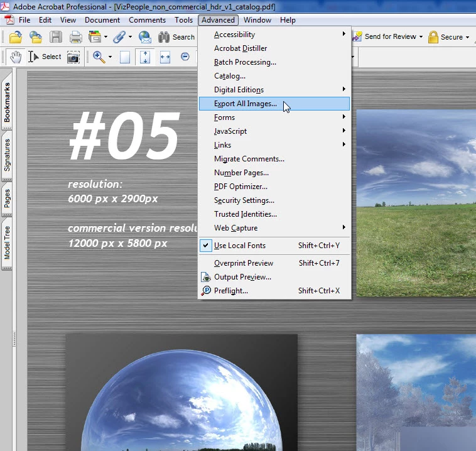Choose Number Pages menu item
This screenshot has height=451, width=476.
274,173
